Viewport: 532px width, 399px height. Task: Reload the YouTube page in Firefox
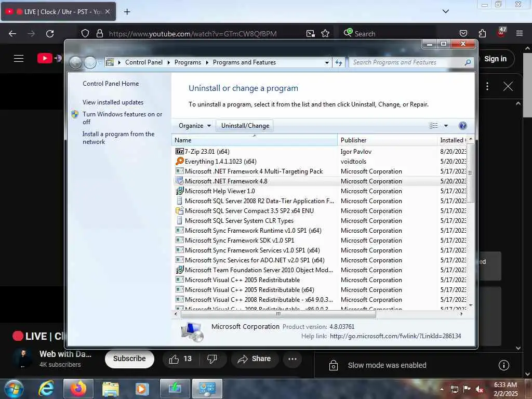click(x=50, y=34)
